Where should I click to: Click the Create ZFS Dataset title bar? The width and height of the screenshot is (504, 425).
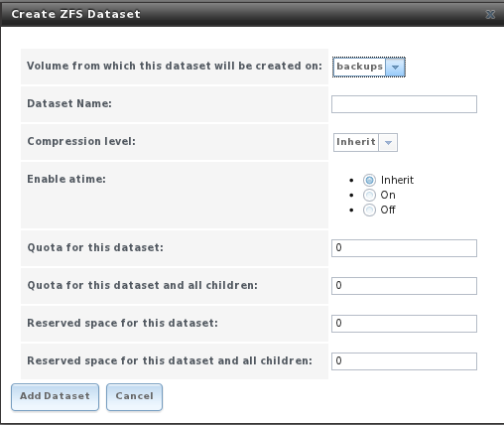coord(252,14)
